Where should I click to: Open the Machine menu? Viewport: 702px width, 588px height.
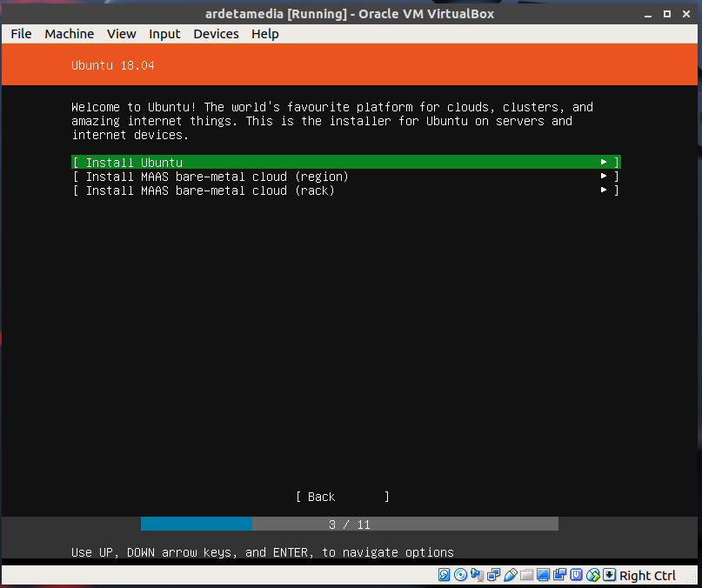coord(69,34)
